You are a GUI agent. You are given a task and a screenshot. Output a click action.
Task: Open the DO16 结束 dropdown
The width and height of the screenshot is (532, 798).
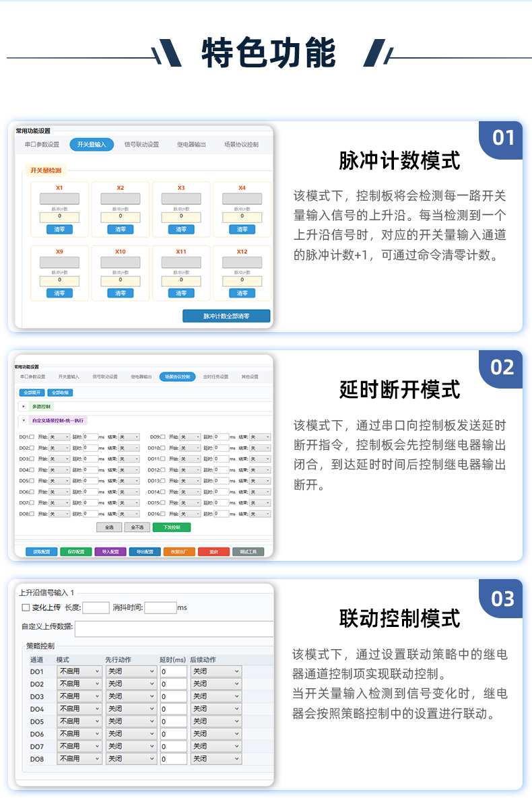260,514
